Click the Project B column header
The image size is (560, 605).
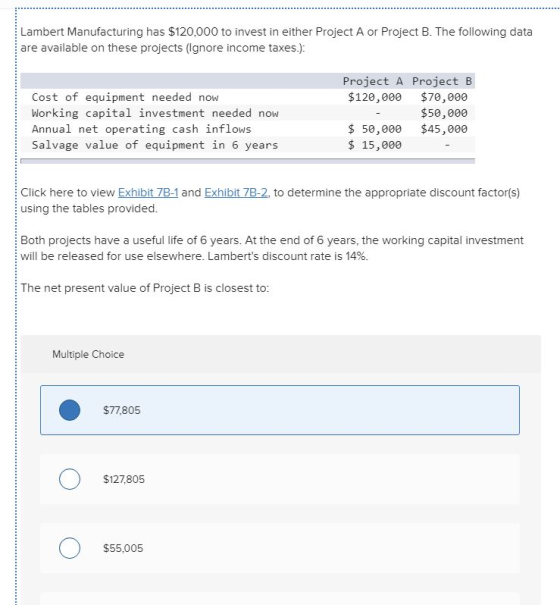pos(442,81)
